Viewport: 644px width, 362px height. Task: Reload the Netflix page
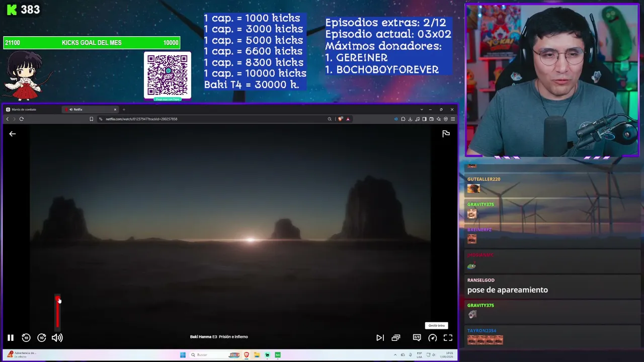point(22,119)
